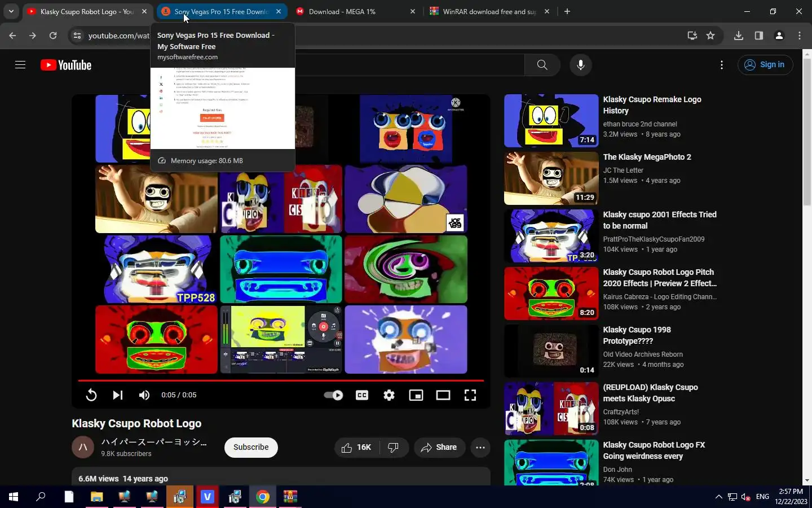Image resolution: width=812 pixels, height=508 pixels.
Task: Click the page vertical scrollbar
Action: (x=807, y=131)
